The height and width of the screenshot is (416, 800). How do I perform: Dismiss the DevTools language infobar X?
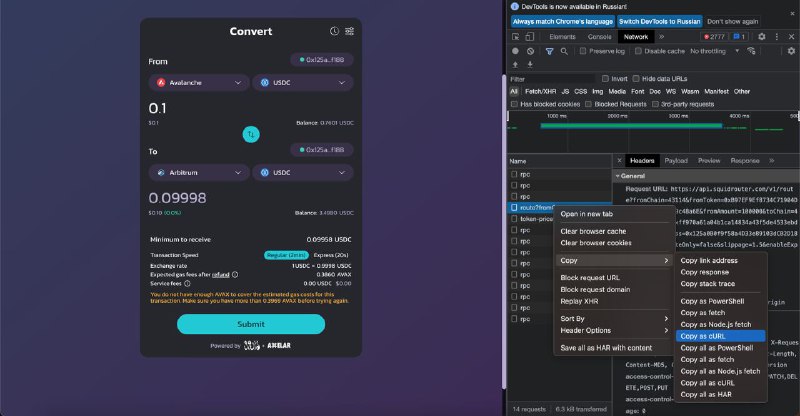coord(792,14)
